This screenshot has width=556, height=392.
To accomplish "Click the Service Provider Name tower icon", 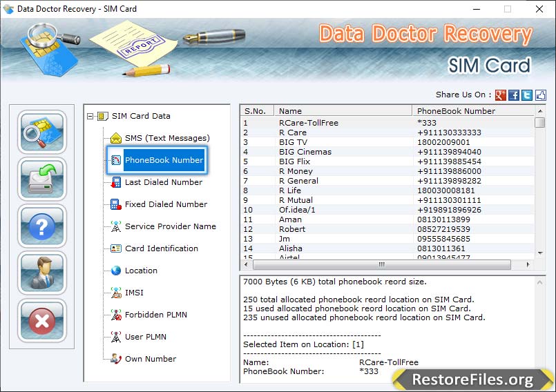I will click(x=116, y=226).
